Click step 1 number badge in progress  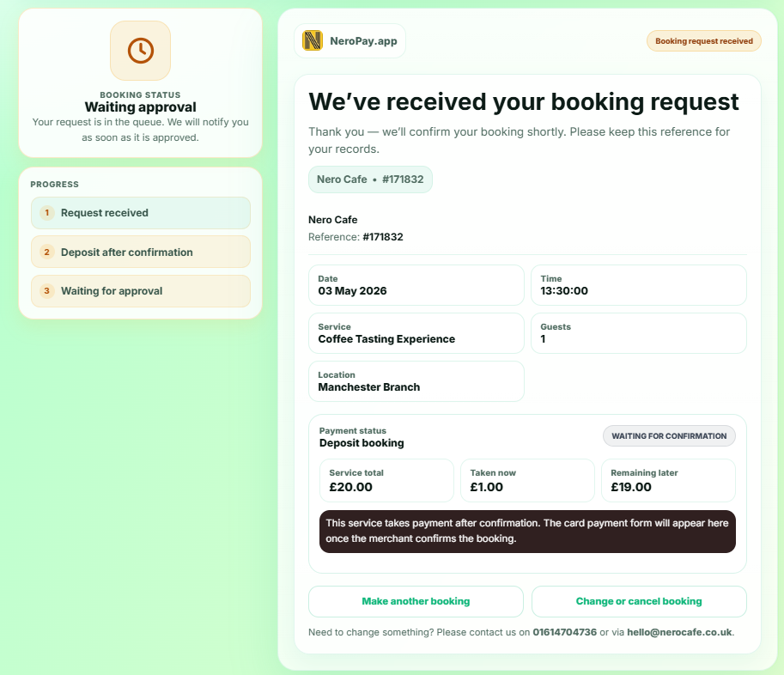(46, 213)
